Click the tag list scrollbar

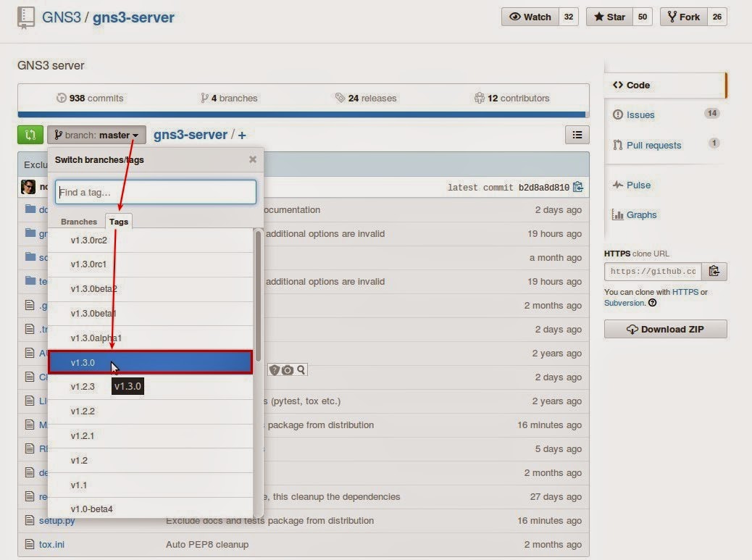(x=258, y=296)
